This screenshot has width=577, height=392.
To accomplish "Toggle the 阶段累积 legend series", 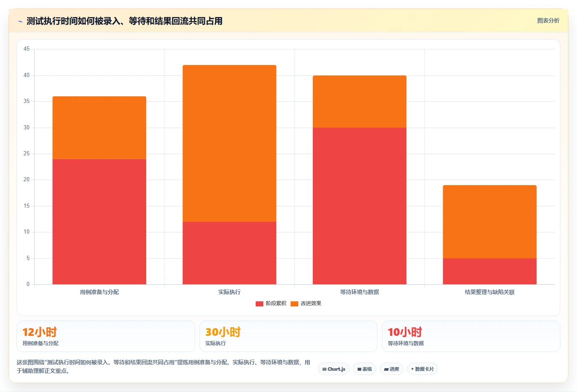I will coord(271,303).
